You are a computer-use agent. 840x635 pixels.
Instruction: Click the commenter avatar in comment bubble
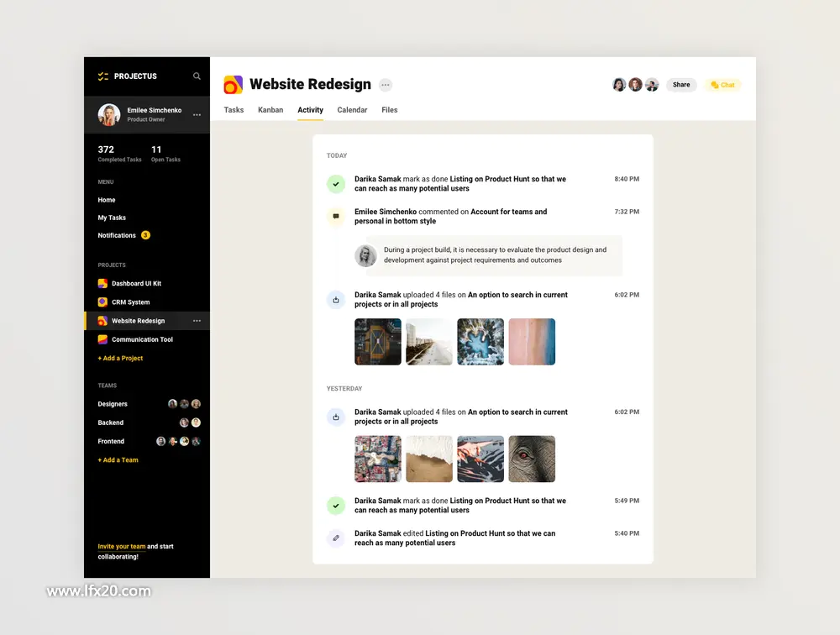click(x=366, y=255)
